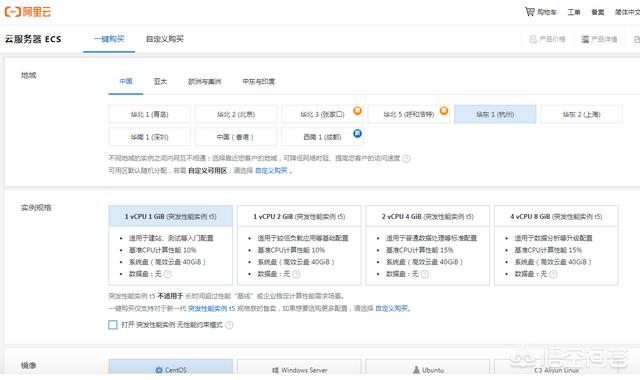Open the 简体中文 language dropdown
Viewport: 640px width, 380px height.
pyautogui.click(x=627, y=12)
